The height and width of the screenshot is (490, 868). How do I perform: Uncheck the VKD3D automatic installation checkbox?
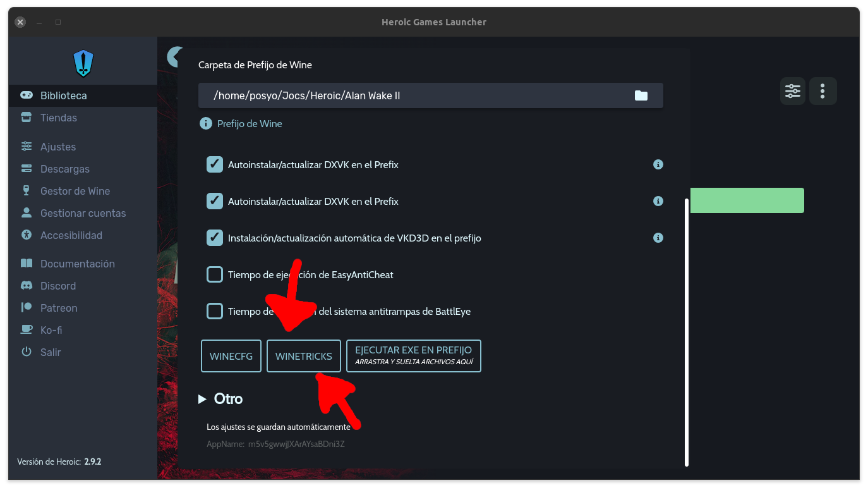(x=215, y=238)
